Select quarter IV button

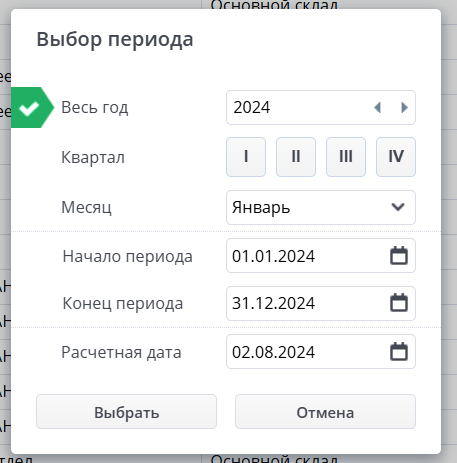[396, 157]
